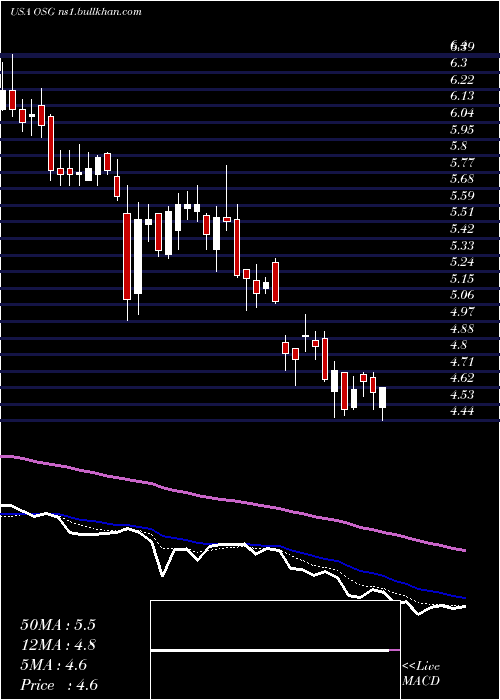The image size is (500, 700).
Task: Select the 6.04 price level label
Action: 462,113
